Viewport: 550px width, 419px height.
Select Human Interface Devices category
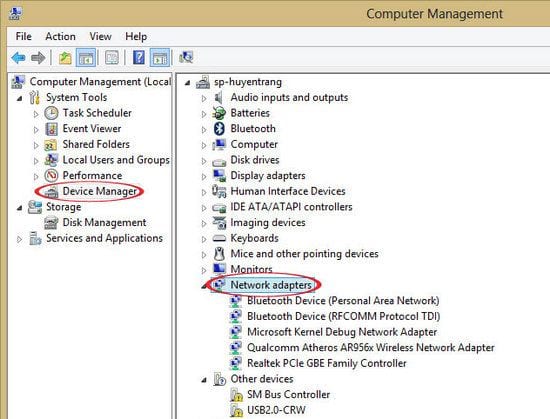point(288,191)
